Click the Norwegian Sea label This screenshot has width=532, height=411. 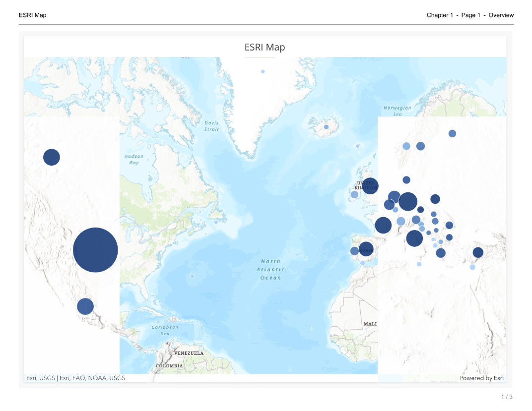(x=398, y=111)
